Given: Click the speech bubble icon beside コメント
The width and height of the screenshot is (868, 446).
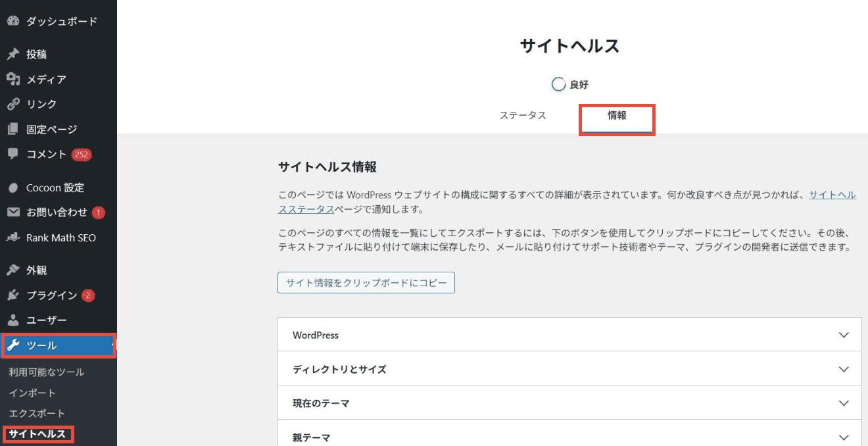Looking at the screenshot, I should [x=12, y=154].
